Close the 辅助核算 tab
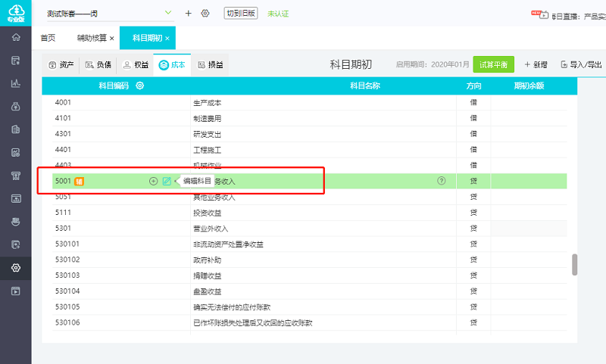 [x=111, y=38]
